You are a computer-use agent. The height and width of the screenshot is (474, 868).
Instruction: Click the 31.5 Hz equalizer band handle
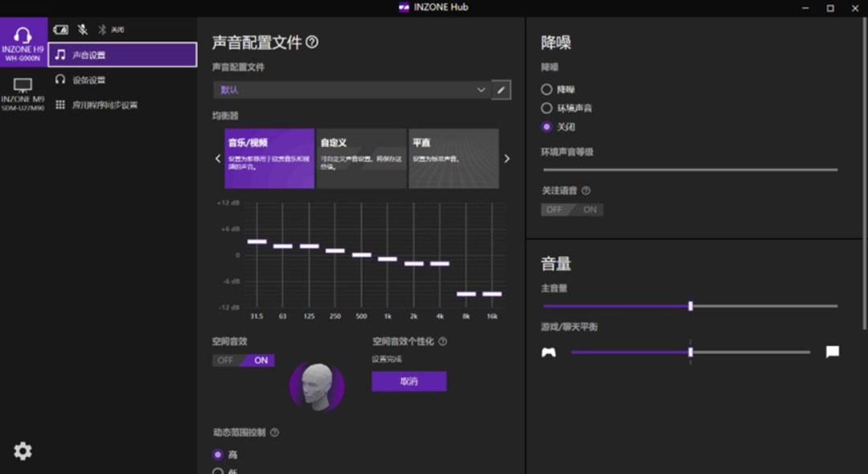257,242
